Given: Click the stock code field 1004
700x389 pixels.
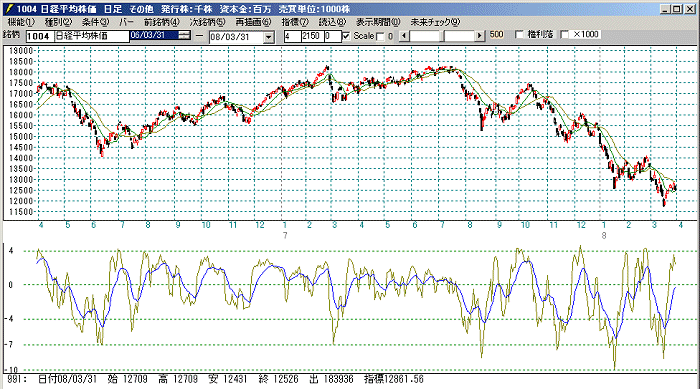Looking at the screenshot, I should 40,37.
